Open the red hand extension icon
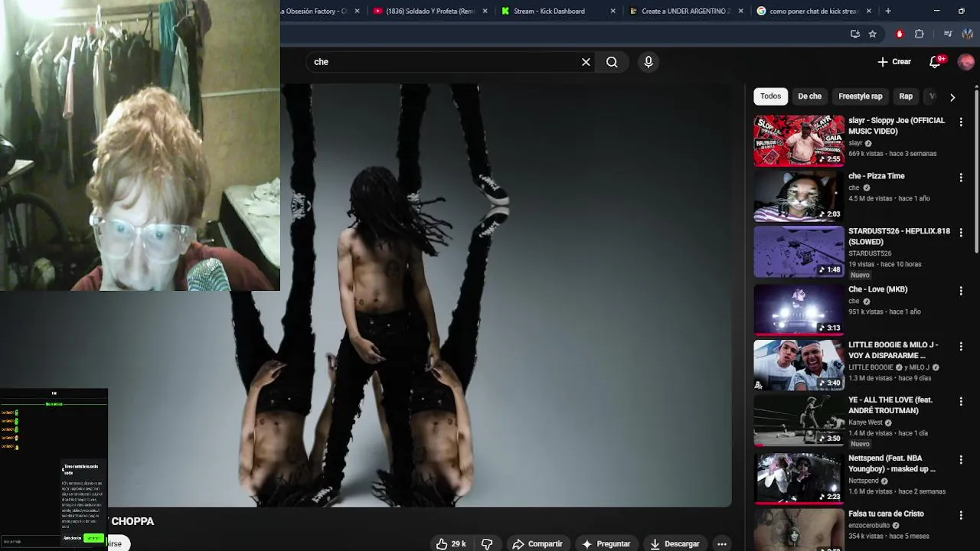 (x=900, y=34)
